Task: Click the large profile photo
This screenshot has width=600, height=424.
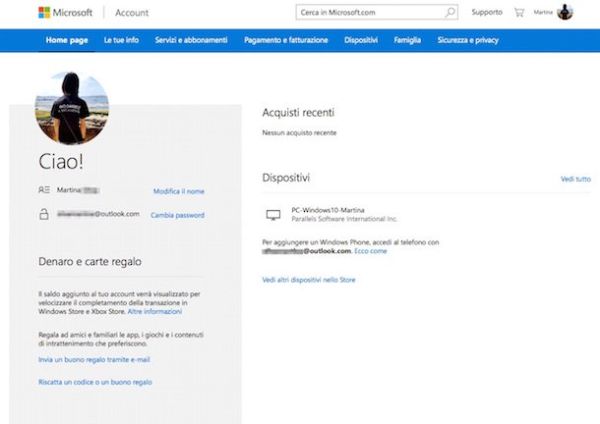Action: coord(72,108)
